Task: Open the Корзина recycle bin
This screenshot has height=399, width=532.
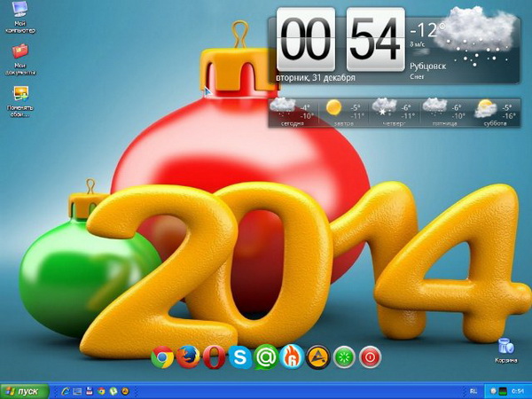Action: point(505,347)
